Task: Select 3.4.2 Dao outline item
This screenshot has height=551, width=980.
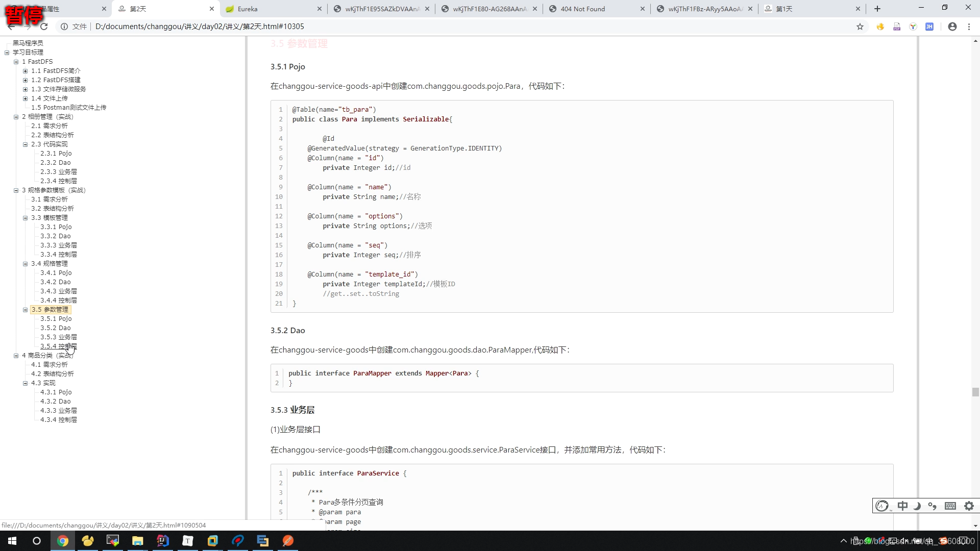Action: [56, 282]
